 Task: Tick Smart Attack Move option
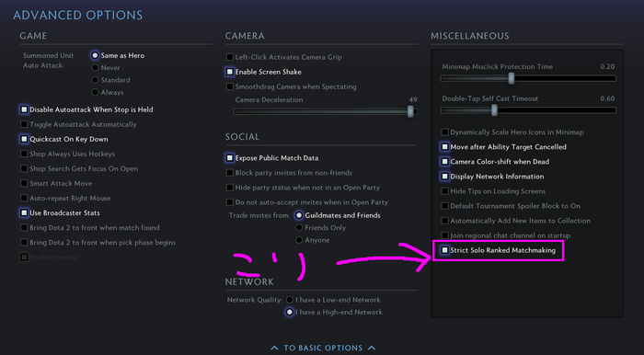point(24,183)
